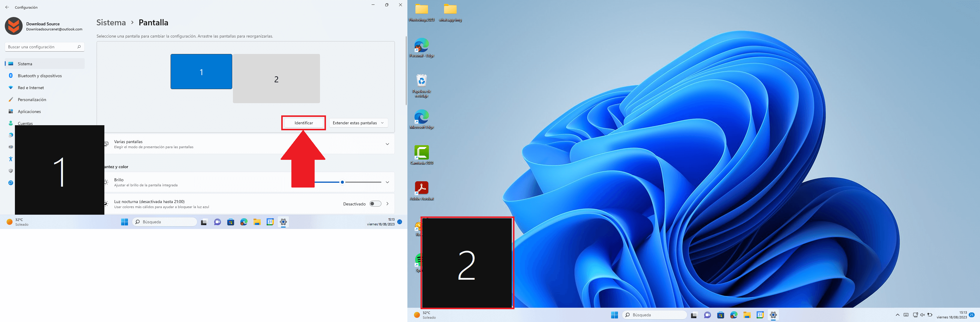
Task: Open Start menu on display 2 taskbar
Action: coord(614,315)
